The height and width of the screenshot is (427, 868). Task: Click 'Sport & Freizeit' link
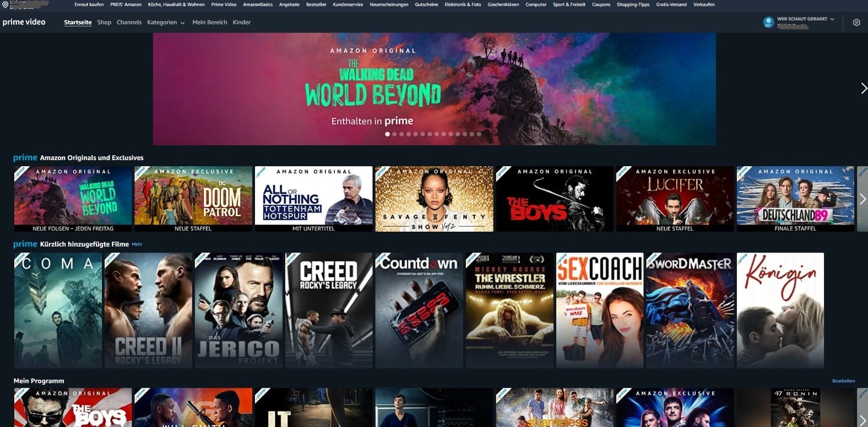(569, 4)
